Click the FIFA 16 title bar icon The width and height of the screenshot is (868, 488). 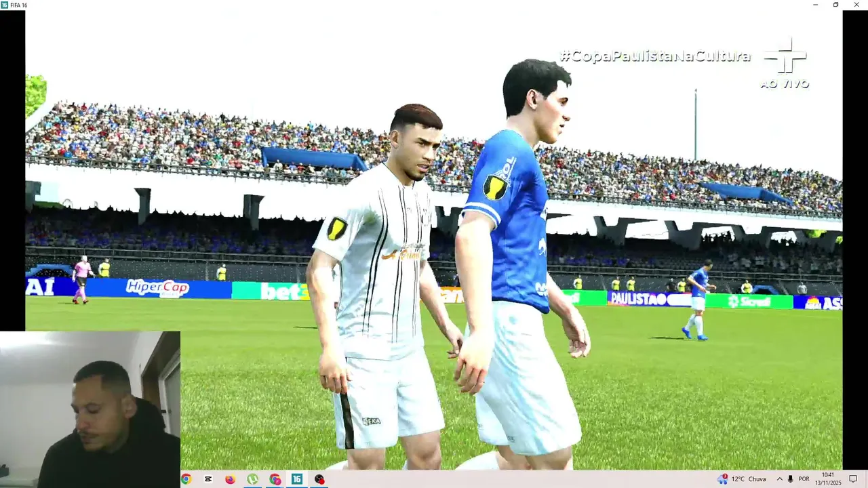tap(5, 5)
